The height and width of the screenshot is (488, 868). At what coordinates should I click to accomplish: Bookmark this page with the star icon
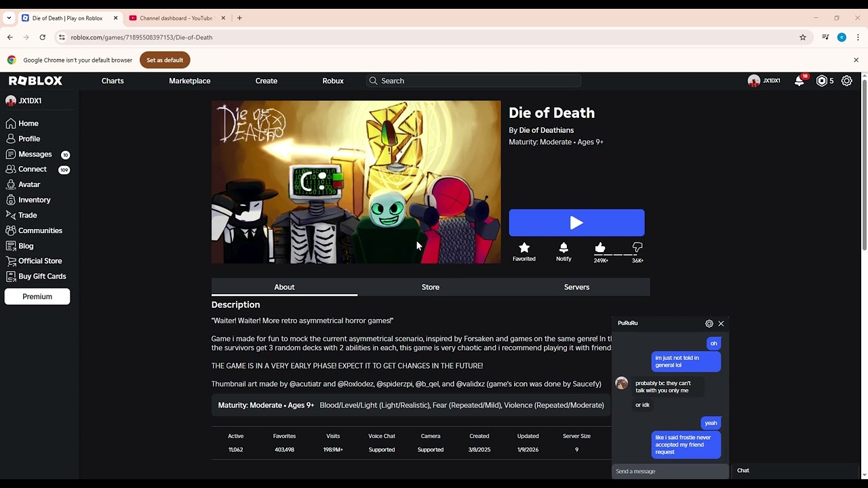(x=803, y=37)
